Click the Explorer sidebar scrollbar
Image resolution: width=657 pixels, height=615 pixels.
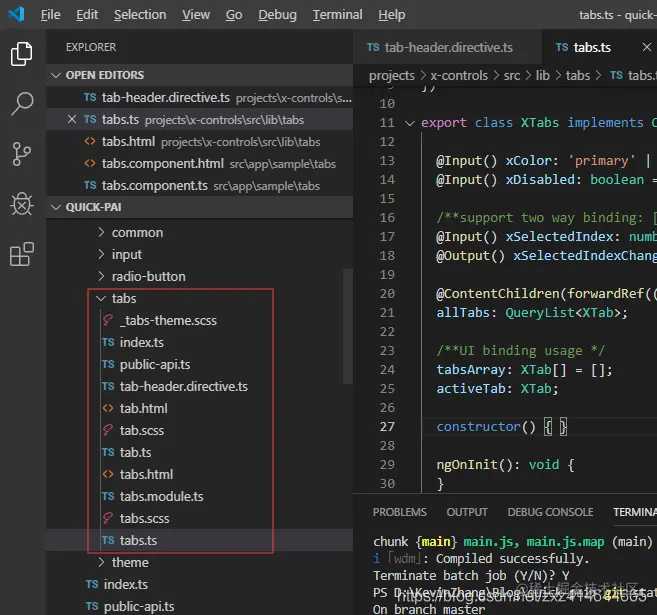point(347,326)
